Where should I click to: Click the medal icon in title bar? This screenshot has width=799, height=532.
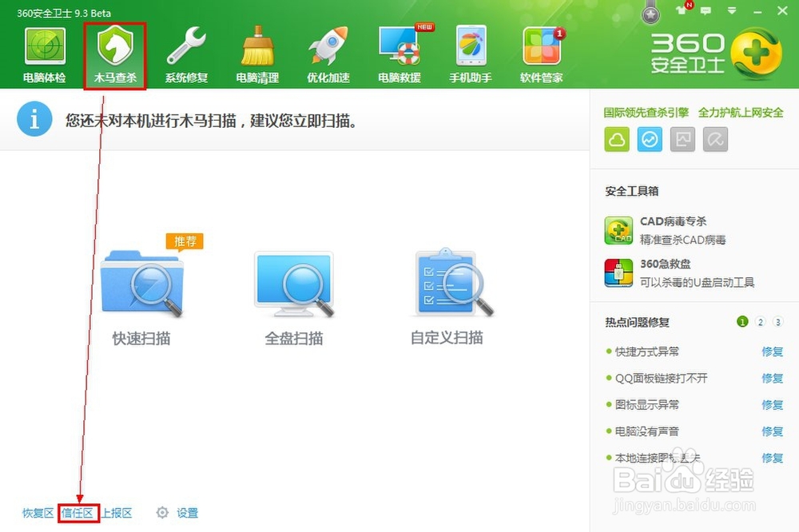pyautogui.click(x=650, y=14)
